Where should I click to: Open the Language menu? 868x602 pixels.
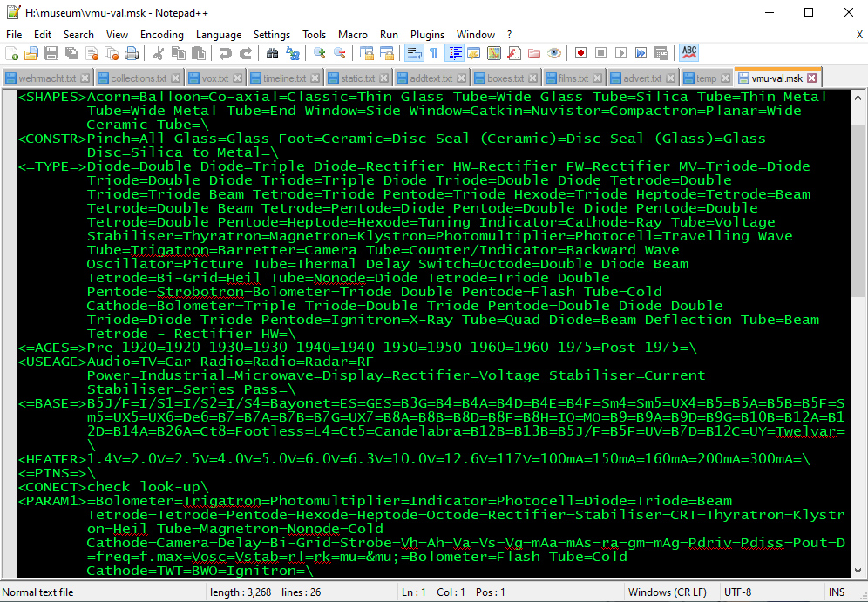pos(219,35)
